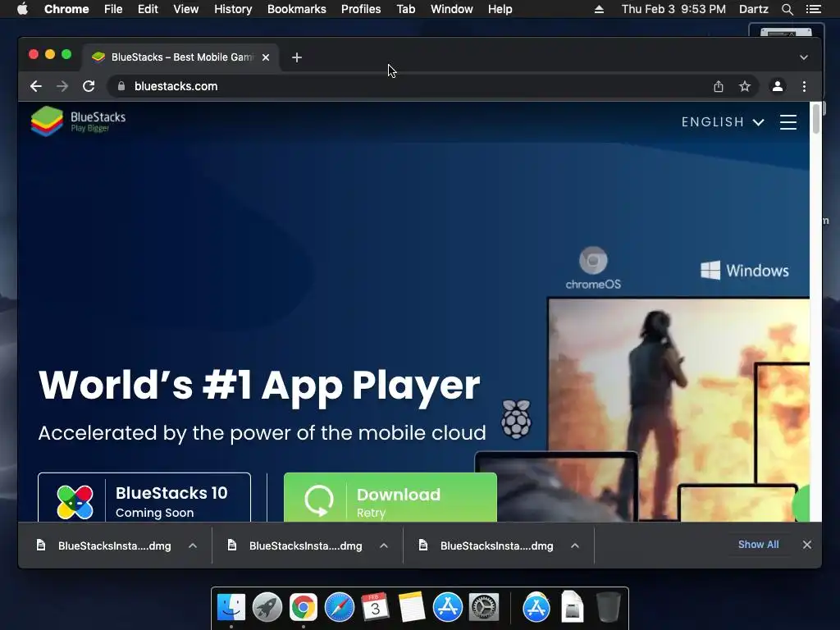Open the Downloads stack in the Dock
840x630 pixels.
[572, 608]
